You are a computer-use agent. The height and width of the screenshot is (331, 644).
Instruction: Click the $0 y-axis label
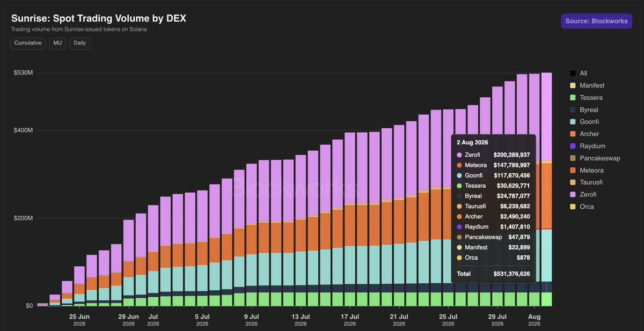[29, 306]
